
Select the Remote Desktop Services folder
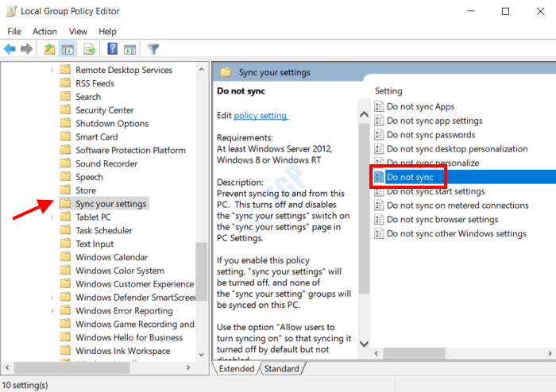point(123,70)
